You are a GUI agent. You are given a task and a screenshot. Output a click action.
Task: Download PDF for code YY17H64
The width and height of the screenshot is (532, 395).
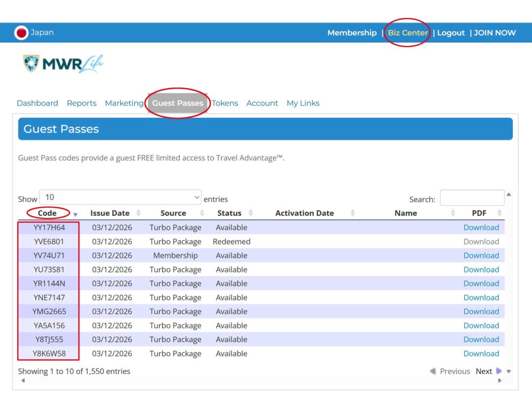click(x=481, y=227)
